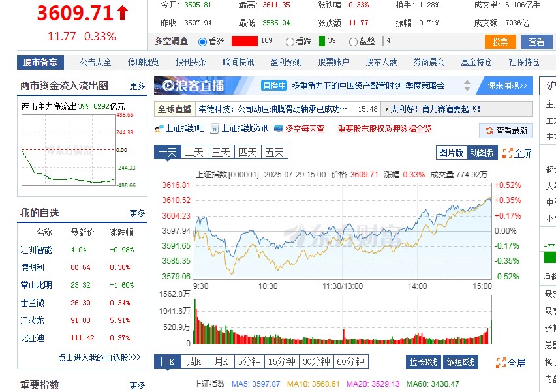The width and height of the screenshot is (556, 392).
Task: Click the red bullish proportion bar
Action: (x=245, y=40)
